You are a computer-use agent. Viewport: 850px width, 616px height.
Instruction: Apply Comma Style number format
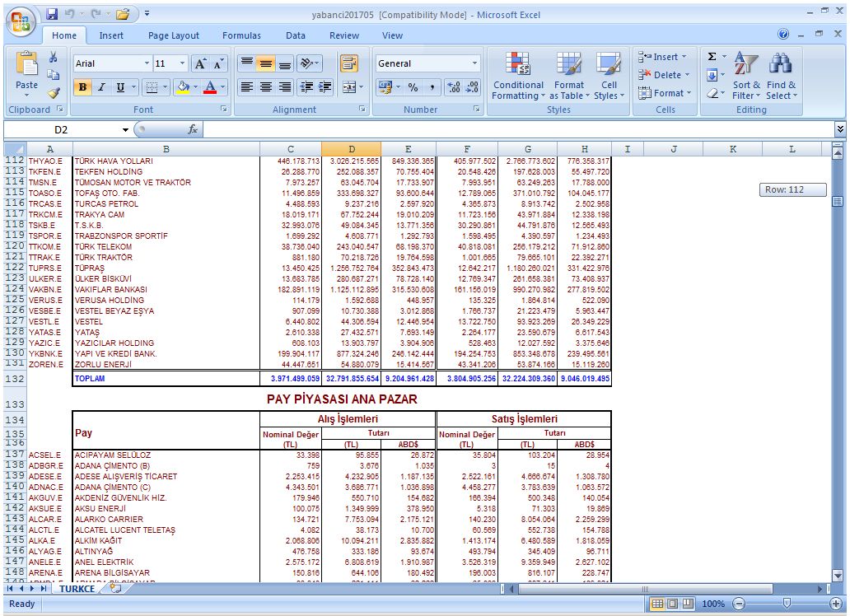tap(432, 86)
